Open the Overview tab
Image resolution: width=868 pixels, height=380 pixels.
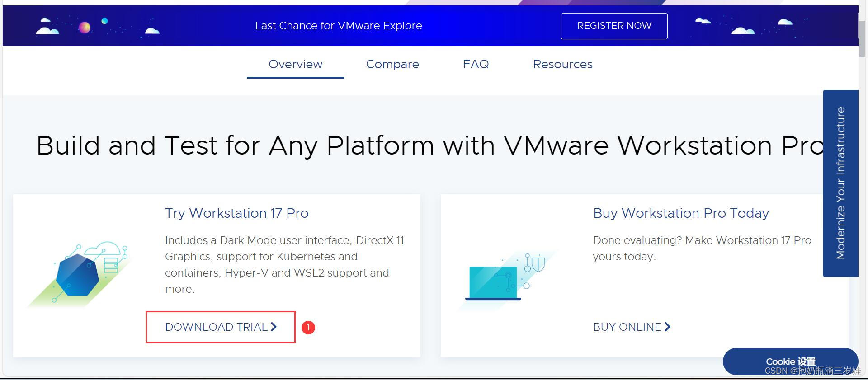coord(295,64)
